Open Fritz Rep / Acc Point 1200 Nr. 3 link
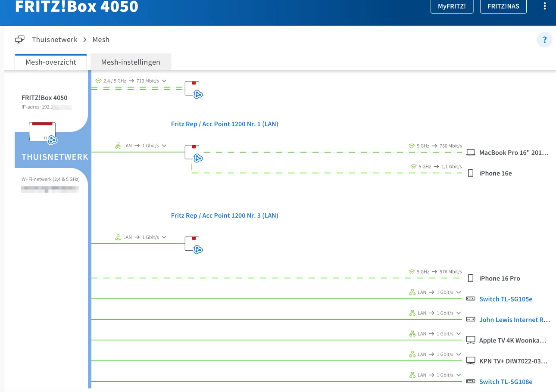Image resolution: width=556 pixels, height=392 pixels. click(225, 215)
